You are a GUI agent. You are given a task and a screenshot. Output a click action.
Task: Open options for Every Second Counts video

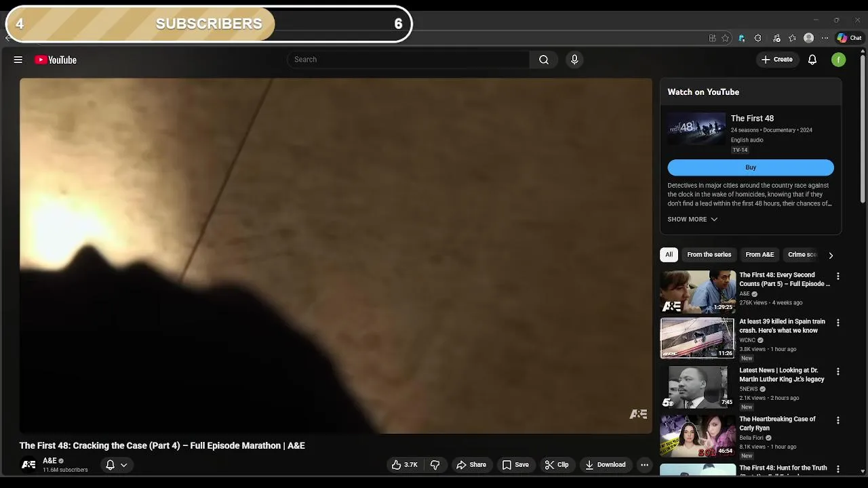(838, 276)
